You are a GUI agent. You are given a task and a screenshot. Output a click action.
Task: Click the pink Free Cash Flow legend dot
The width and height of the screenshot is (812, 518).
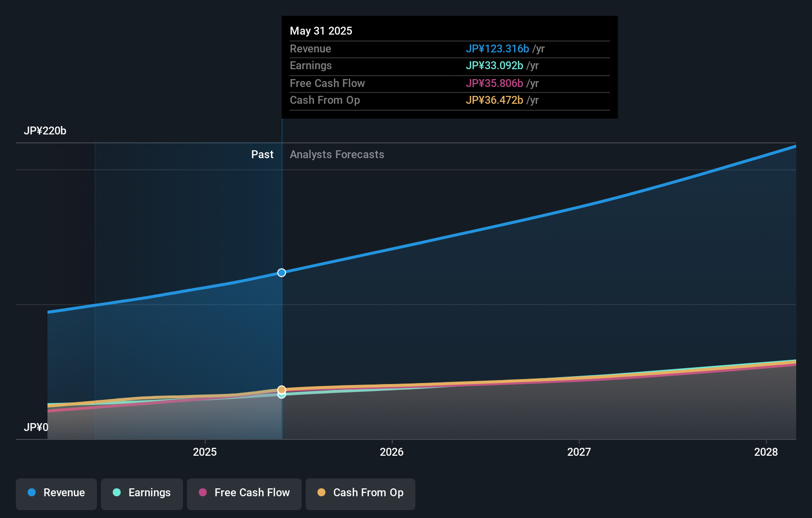203,492
